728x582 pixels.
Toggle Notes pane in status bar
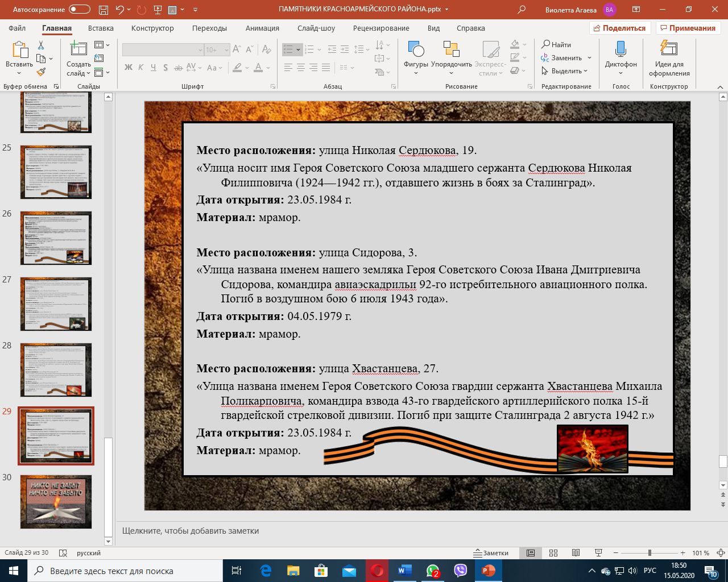point(491,553)
